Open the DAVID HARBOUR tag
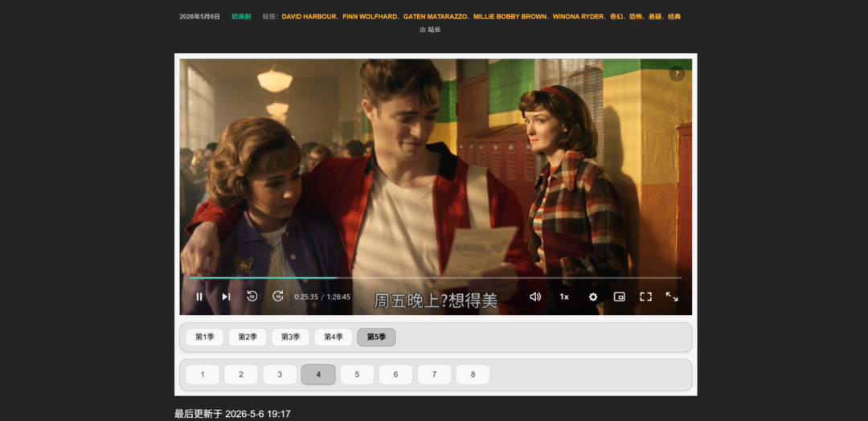Screen dimensions: 868x421 point(309,17)
